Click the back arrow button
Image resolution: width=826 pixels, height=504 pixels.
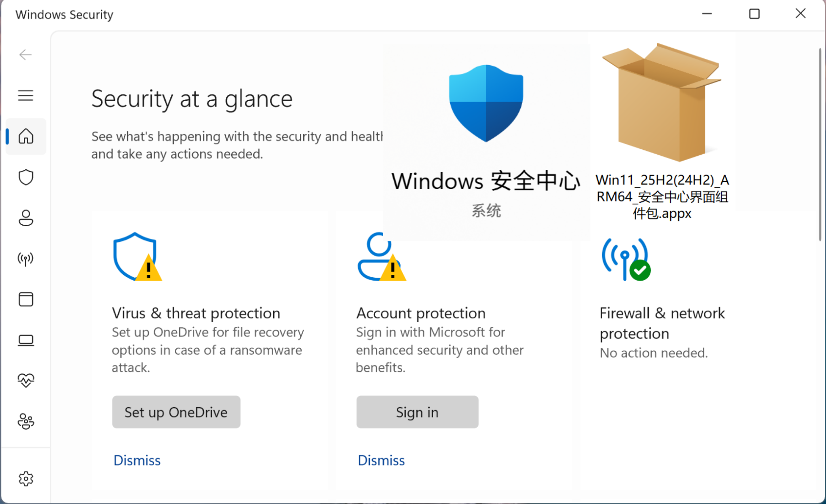pyautogui.click(x=26, y=54)
